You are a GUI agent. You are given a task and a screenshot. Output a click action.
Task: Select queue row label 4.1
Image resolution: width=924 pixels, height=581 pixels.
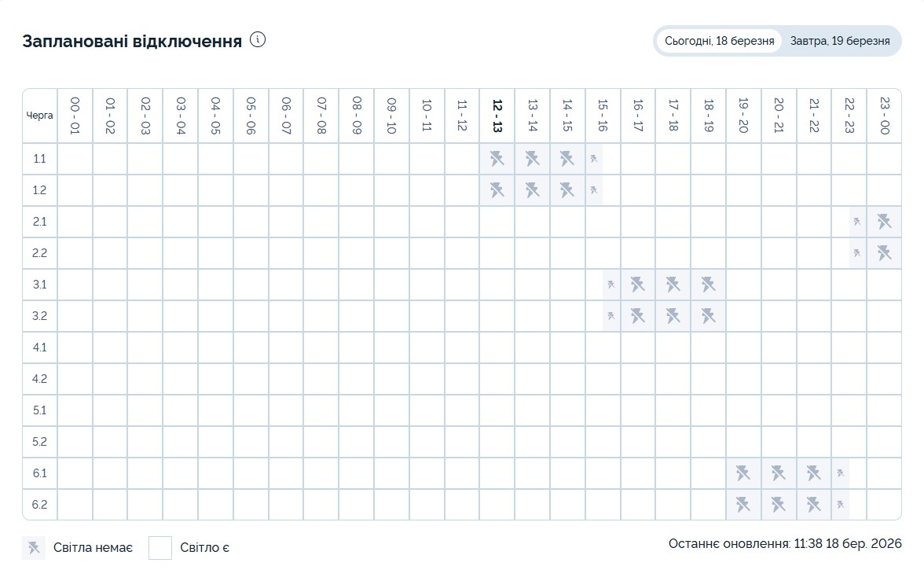(x=40, y=347)
